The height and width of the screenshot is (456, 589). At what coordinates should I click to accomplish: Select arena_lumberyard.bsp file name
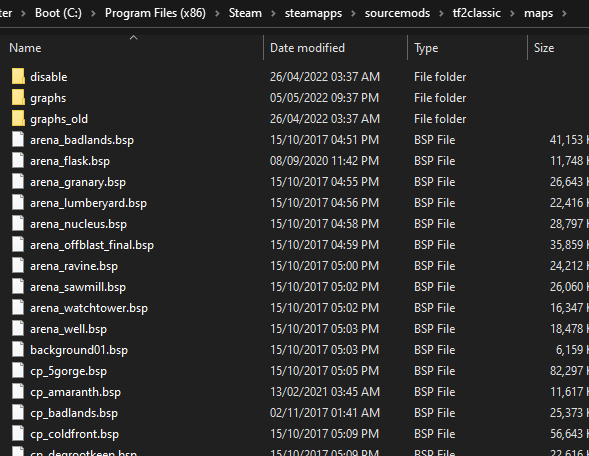(88, 204)
